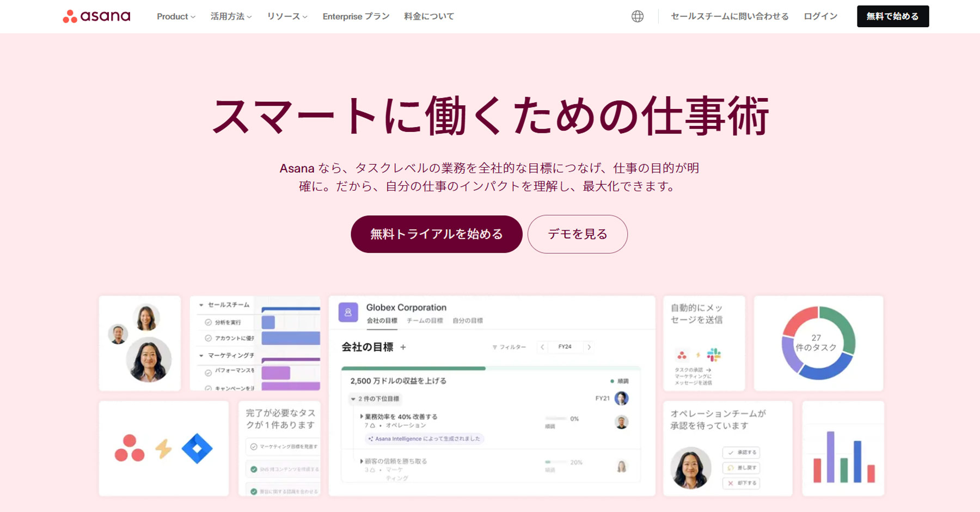Open the language selector globe icon
Image resolution: width=980 pixels, height=512 pixels.
(x=637, y=16)
